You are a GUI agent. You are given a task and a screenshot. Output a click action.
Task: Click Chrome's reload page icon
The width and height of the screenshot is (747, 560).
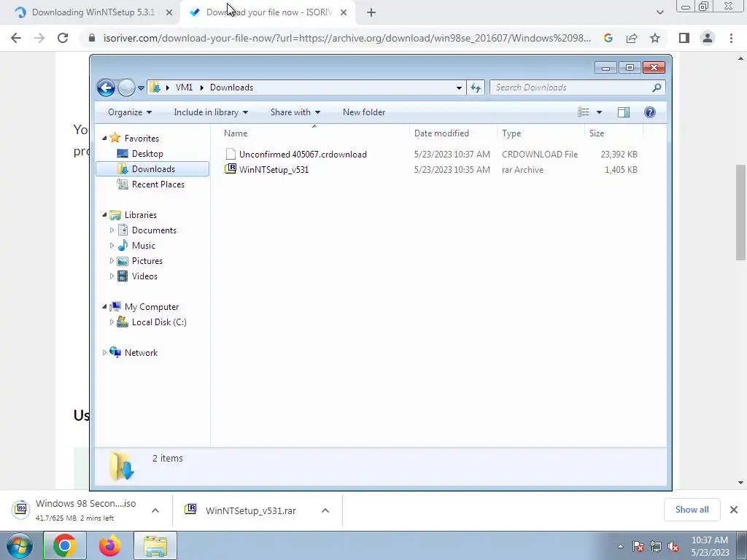coord(63,38)
